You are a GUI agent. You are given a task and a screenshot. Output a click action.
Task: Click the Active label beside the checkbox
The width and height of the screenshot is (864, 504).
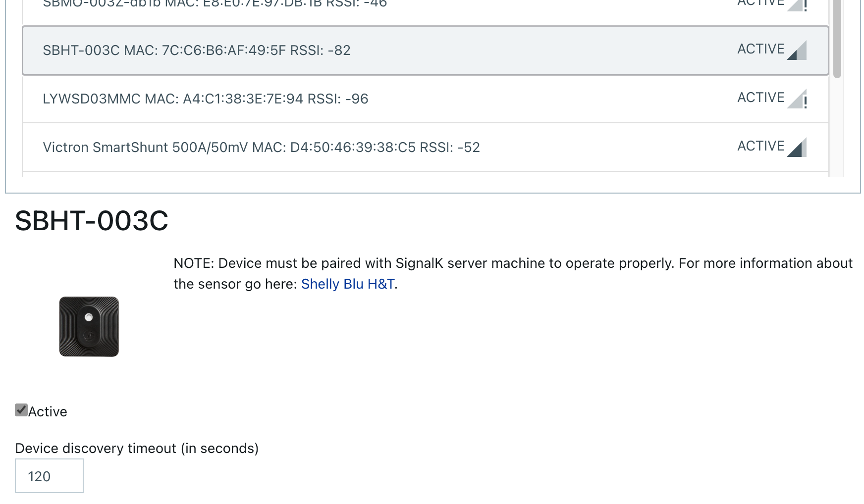click(x=48, y=411)
